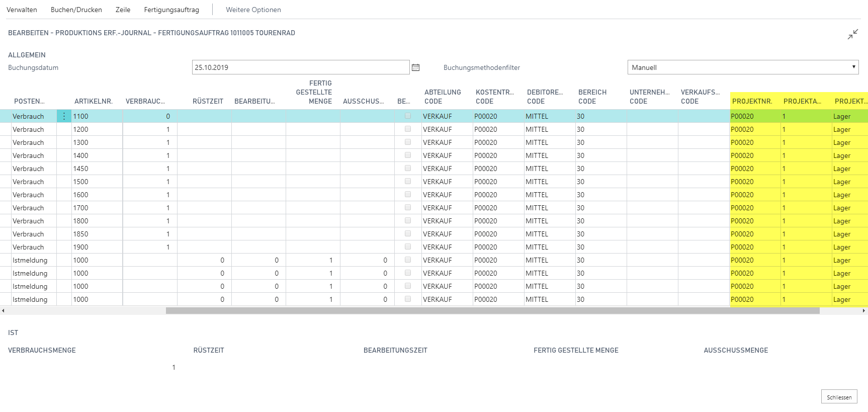Open the Buchen/Drucken menu
The height and width of the screenshot is (412, 868).
coord(76,10)
